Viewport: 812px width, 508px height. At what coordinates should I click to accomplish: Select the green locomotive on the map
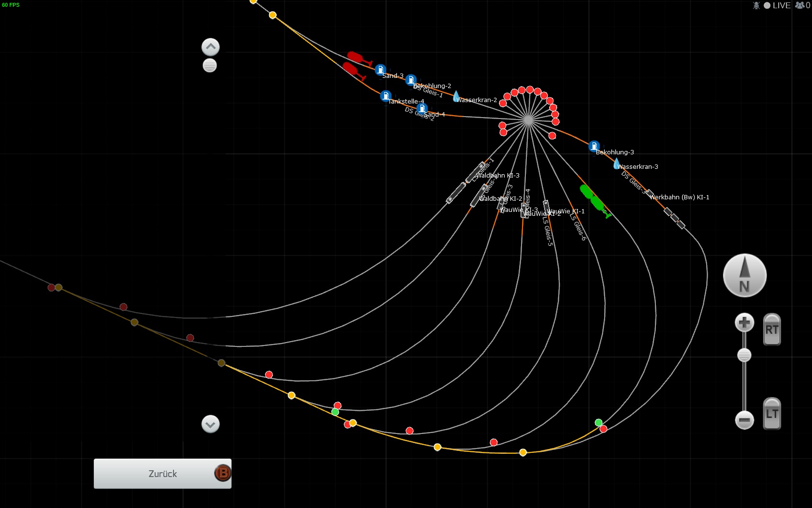point(595,201)
